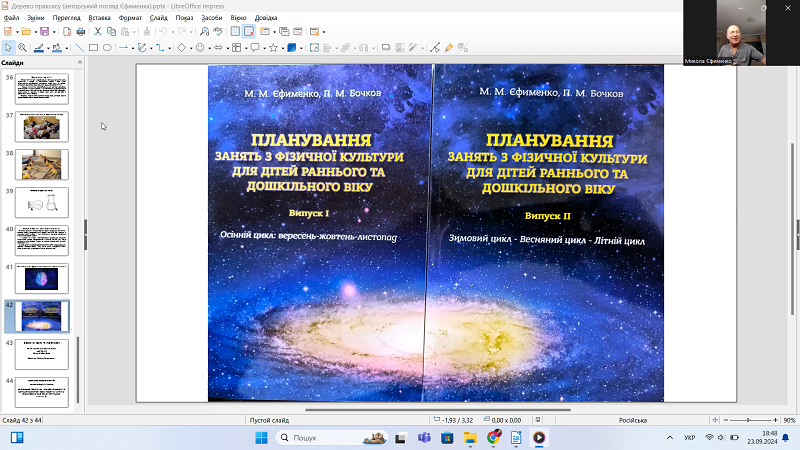The width and height of the screenshot is (800, 450).
Task: Click the zoom out minus button
Action: point(726,420)
